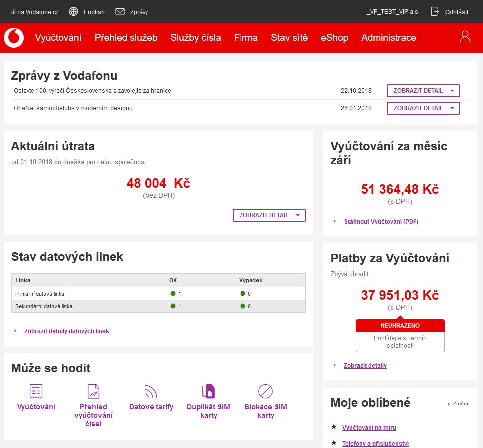Open Vyúčtování label in Může se hodit

(36, 407)
